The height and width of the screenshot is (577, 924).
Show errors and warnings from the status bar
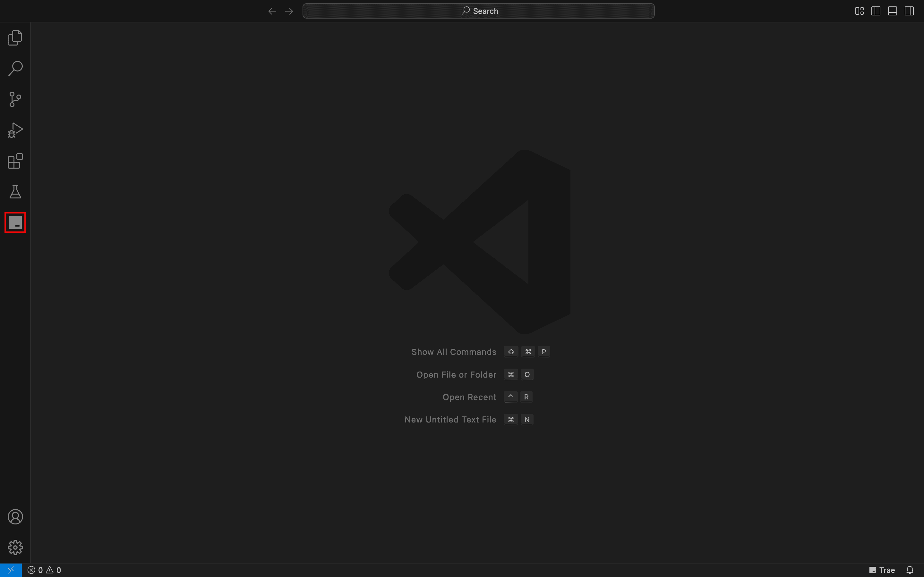(x=45, y=570)
